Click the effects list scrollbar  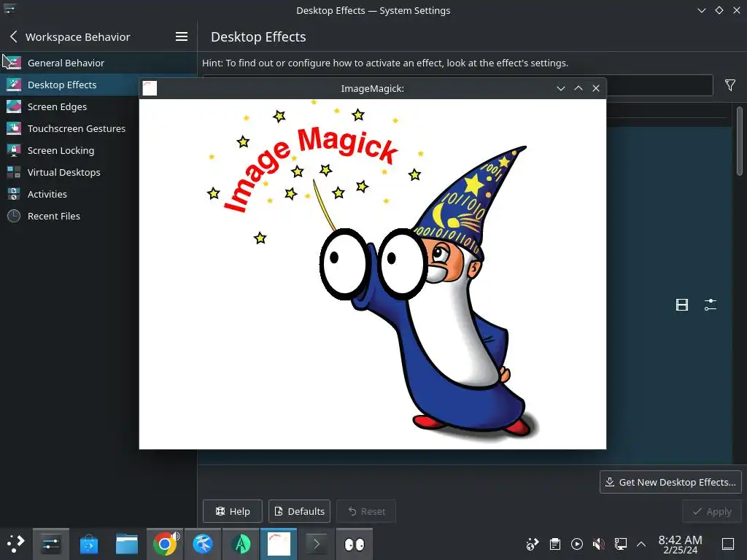click(x=740, y=141)
